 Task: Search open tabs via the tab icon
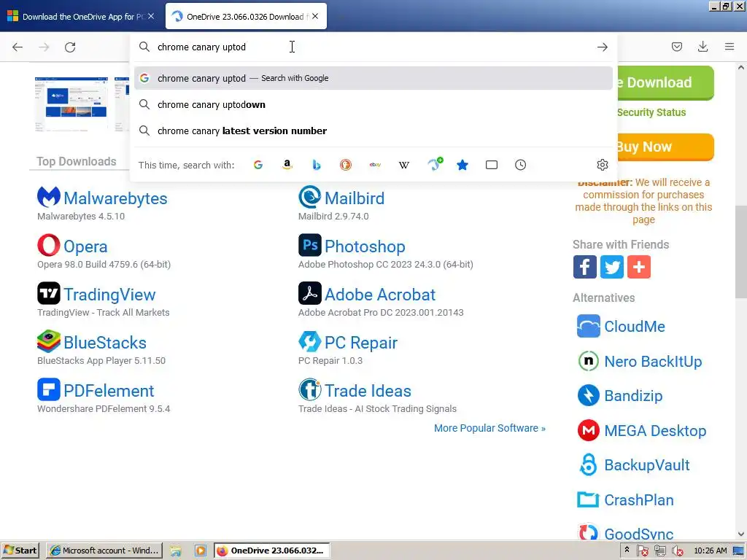coord(492,165)
